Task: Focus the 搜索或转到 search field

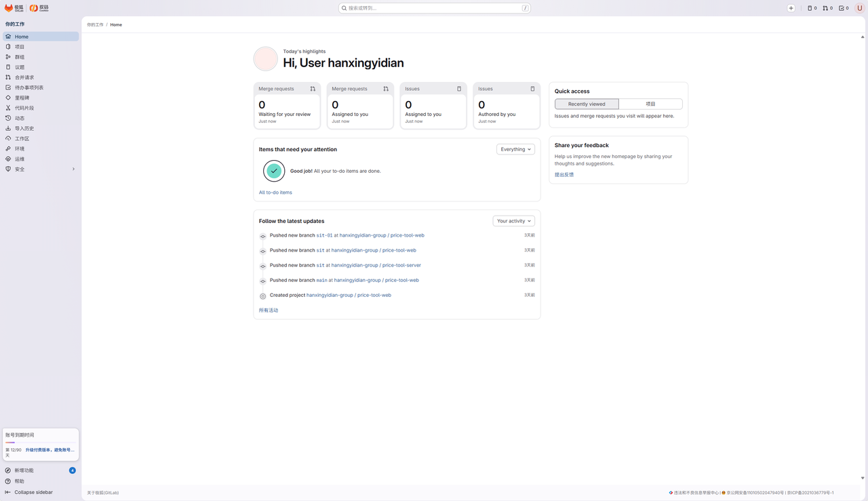Action: (x=435, y=8)
